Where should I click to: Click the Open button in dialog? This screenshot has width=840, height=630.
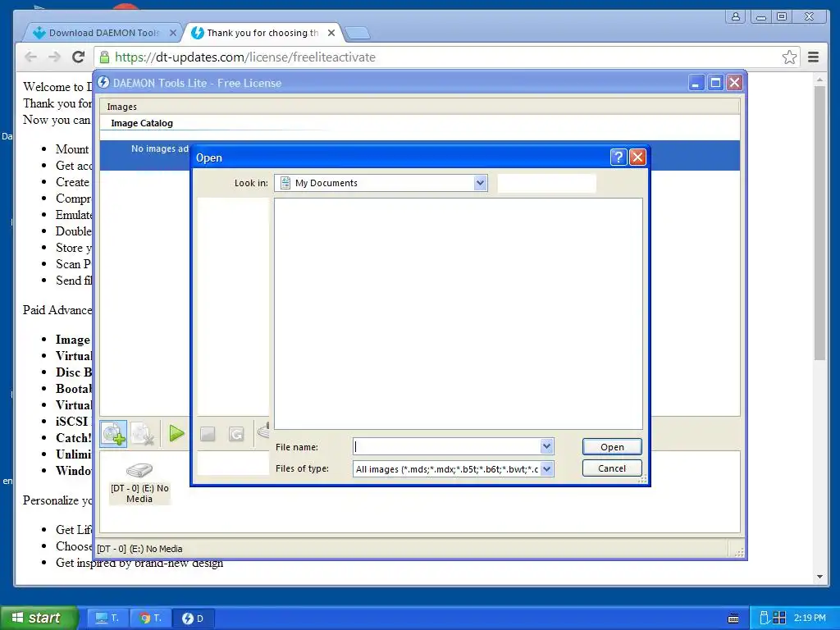click(612, 447)
